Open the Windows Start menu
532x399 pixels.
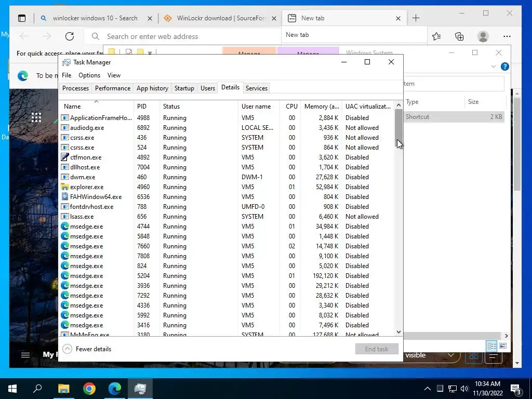[x=12, y=389]
